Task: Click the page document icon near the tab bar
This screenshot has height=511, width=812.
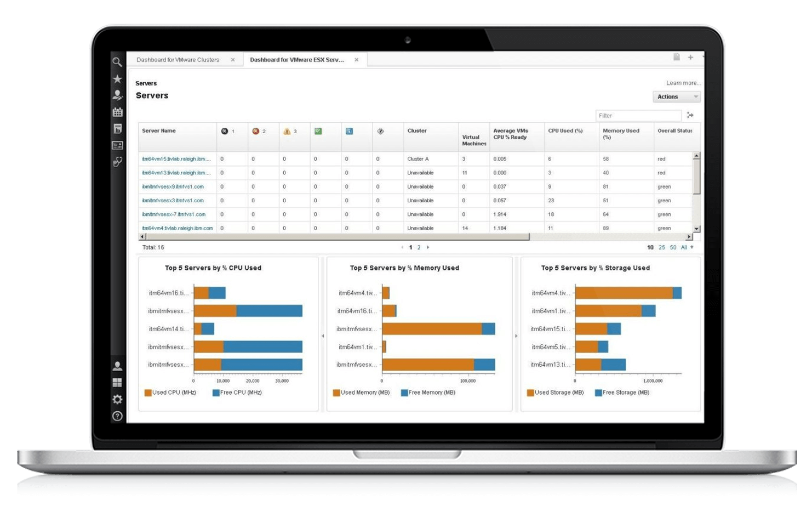Action: [x=677, y=57]
